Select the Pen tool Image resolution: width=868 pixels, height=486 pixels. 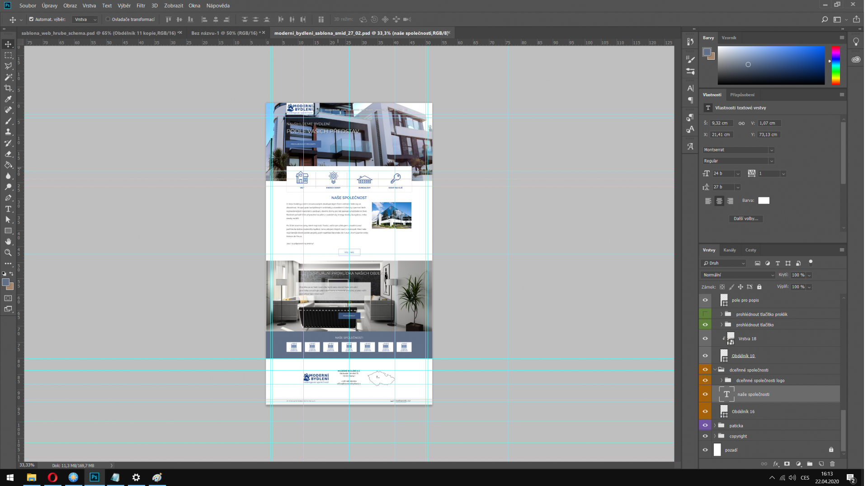click(8, 198)
